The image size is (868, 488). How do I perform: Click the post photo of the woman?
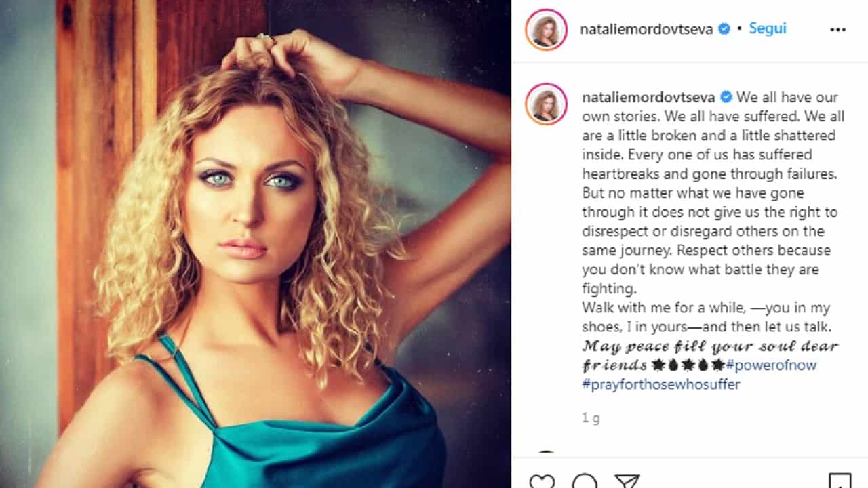[x=256, y=244]
